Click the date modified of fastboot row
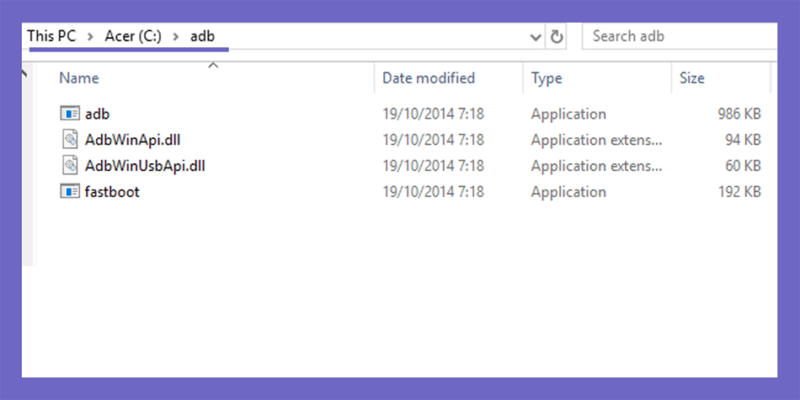This screenshot has width=800, height=400. (433, 192)
